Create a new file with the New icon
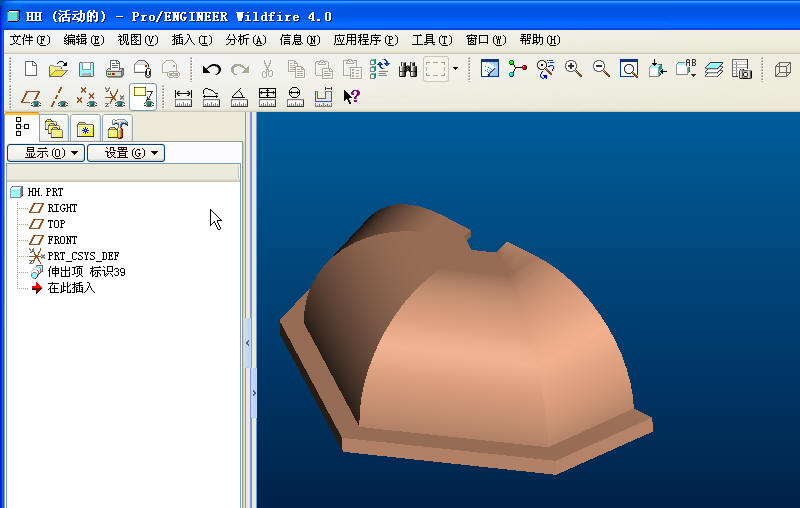Image resolution: width=800 pixels, height=508 pixels. pyautogui.click(x=31, y=68)
